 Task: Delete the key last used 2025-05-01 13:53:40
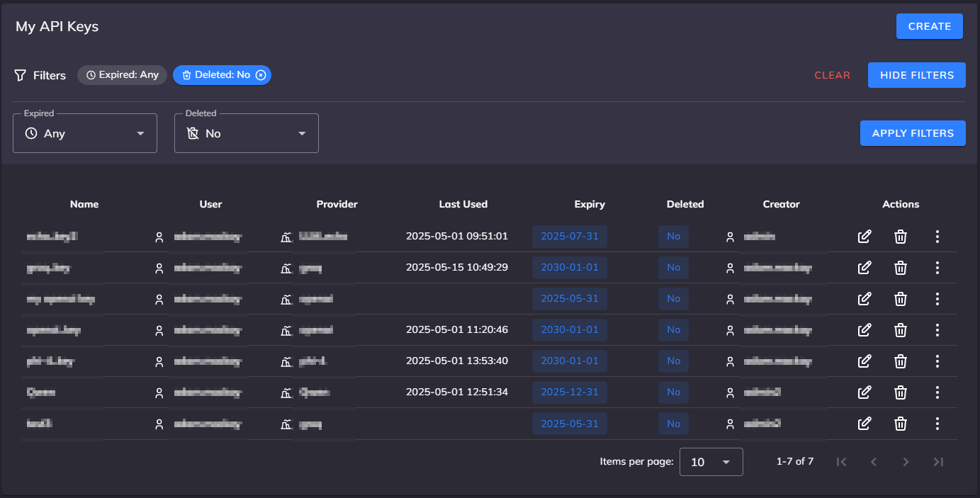point(901,361)
